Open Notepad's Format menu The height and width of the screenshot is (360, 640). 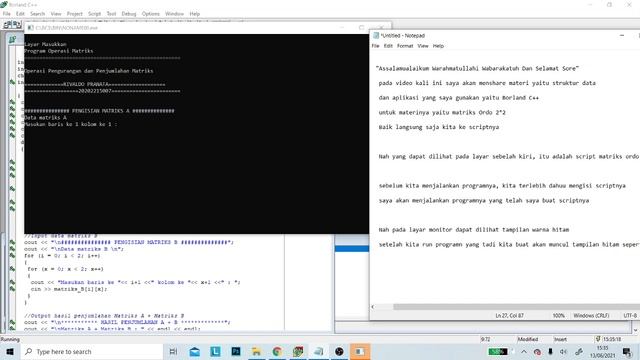coord(405,46)
